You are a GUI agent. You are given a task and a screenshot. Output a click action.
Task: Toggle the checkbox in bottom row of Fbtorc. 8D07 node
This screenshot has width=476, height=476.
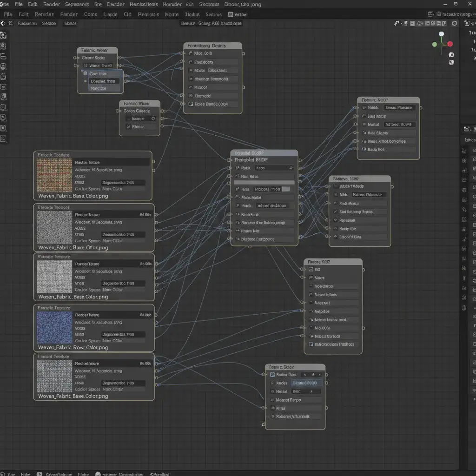311,345
